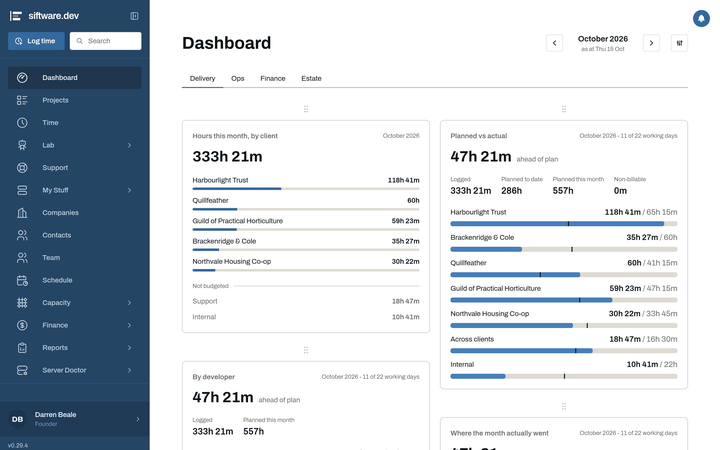Click the October 2026 date label
Image resolution: width=720 pixels, height=450 pixels.
coord(602,39)
